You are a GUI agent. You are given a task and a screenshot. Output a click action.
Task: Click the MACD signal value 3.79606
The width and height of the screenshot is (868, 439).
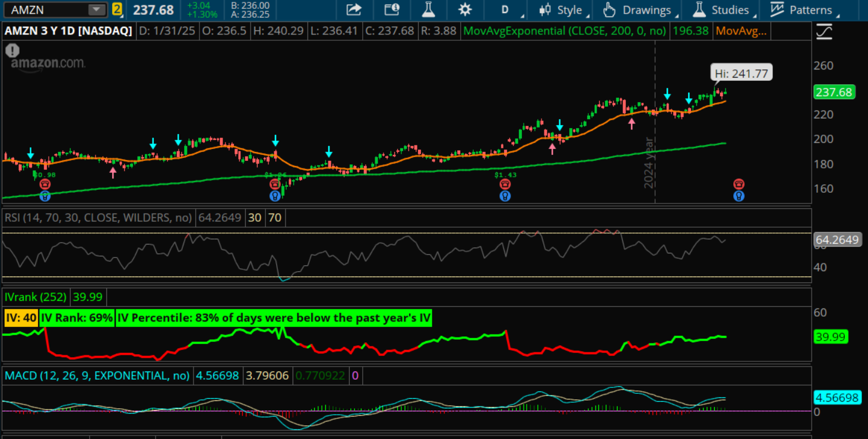pos(267,375)
